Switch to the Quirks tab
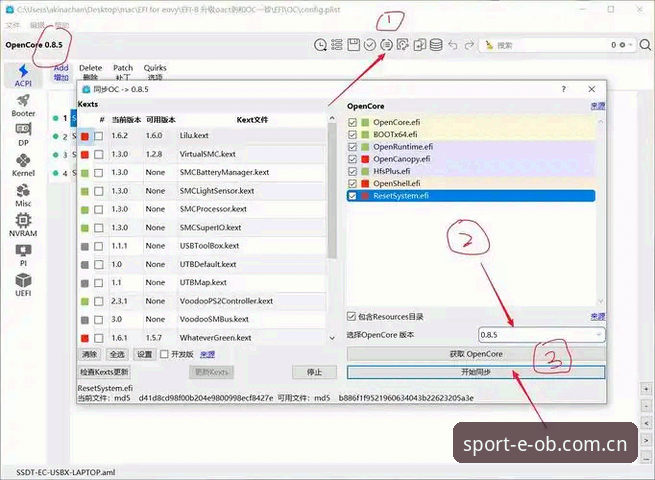 coord(155,72)
